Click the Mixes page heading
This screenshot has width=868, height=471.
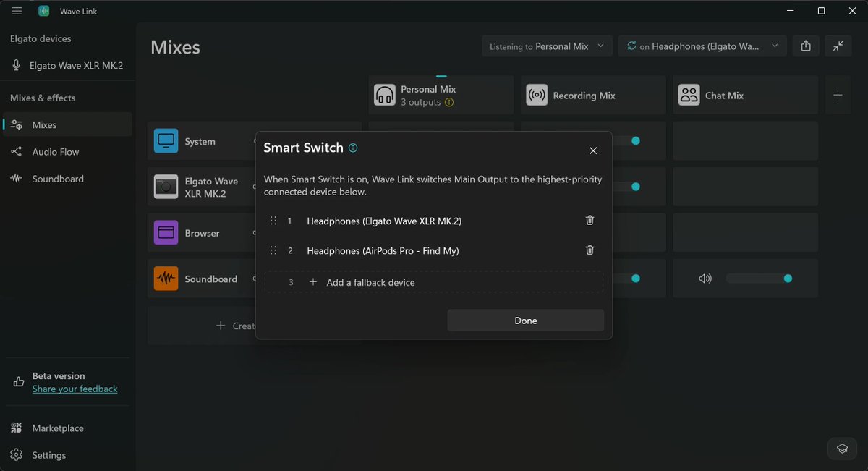coord(175,47)
